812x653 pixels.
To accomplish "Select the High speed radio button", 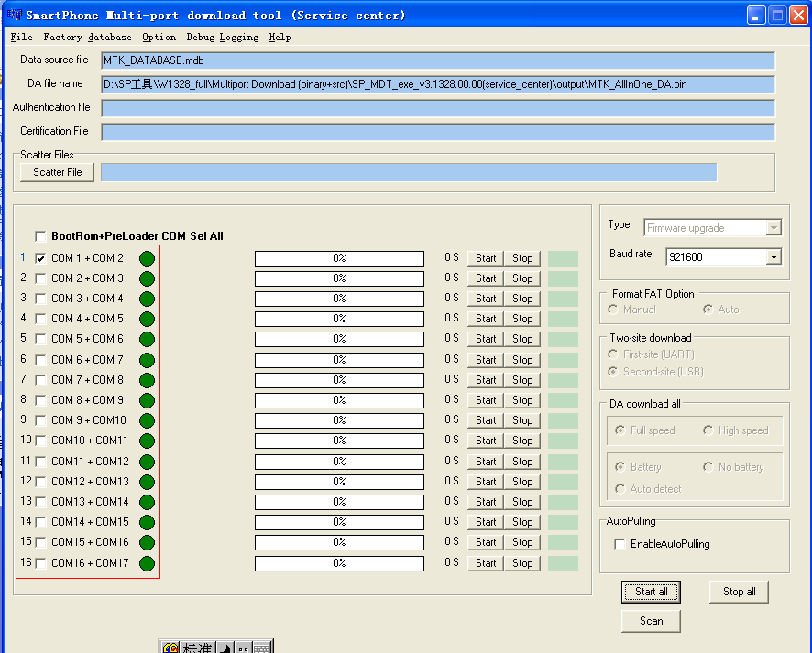I will (708, 430).
